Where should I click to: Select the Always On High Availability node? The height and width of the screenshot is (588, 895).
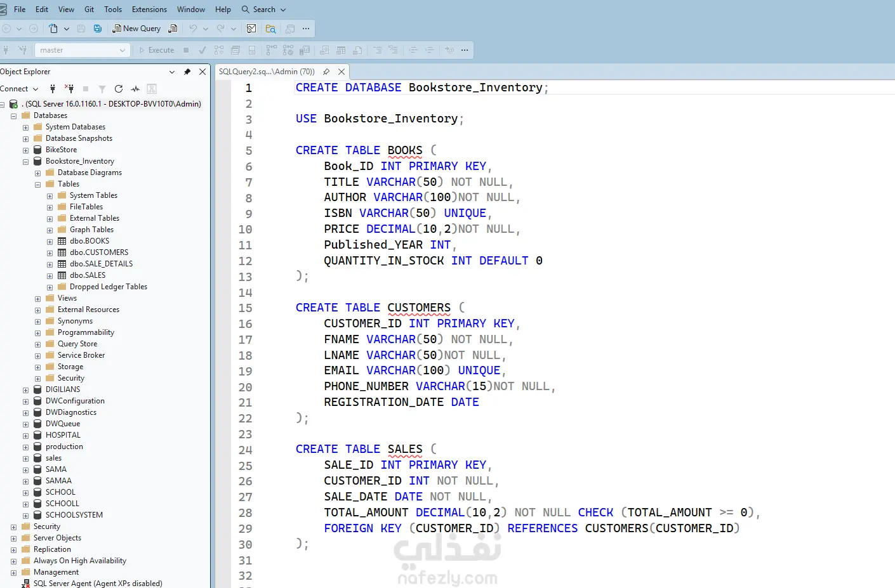coord(80,561)
